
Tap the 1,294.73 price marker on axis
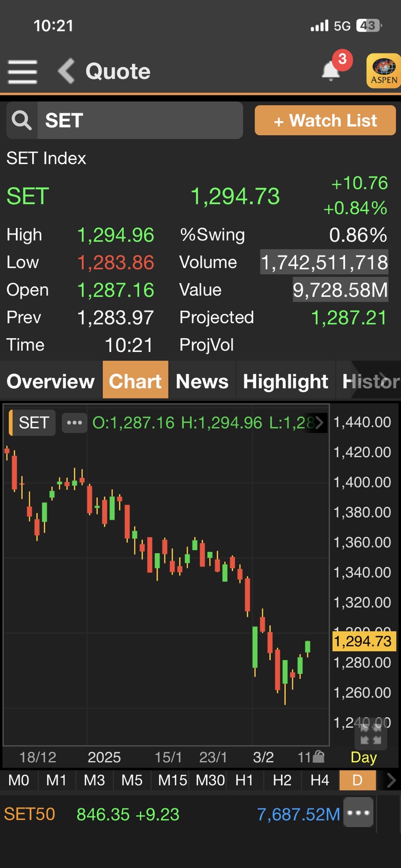coord(363,642)
